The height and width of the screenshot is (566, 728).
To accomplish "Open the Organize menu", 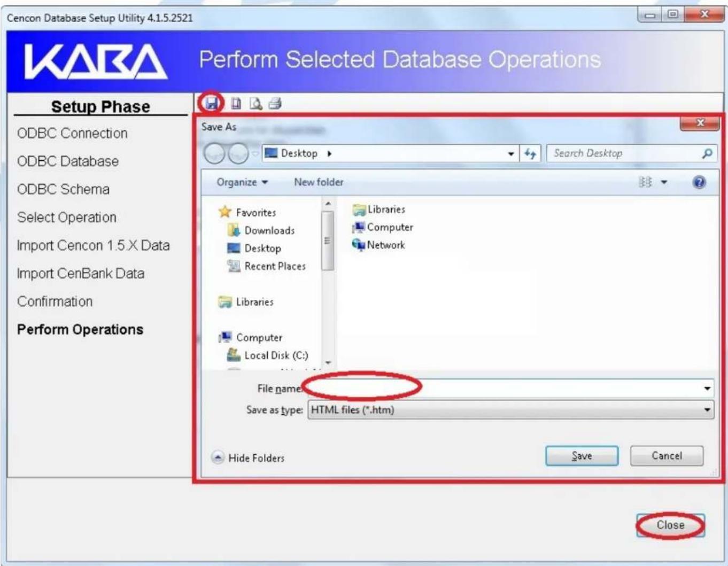I will [x=242, y=182].
